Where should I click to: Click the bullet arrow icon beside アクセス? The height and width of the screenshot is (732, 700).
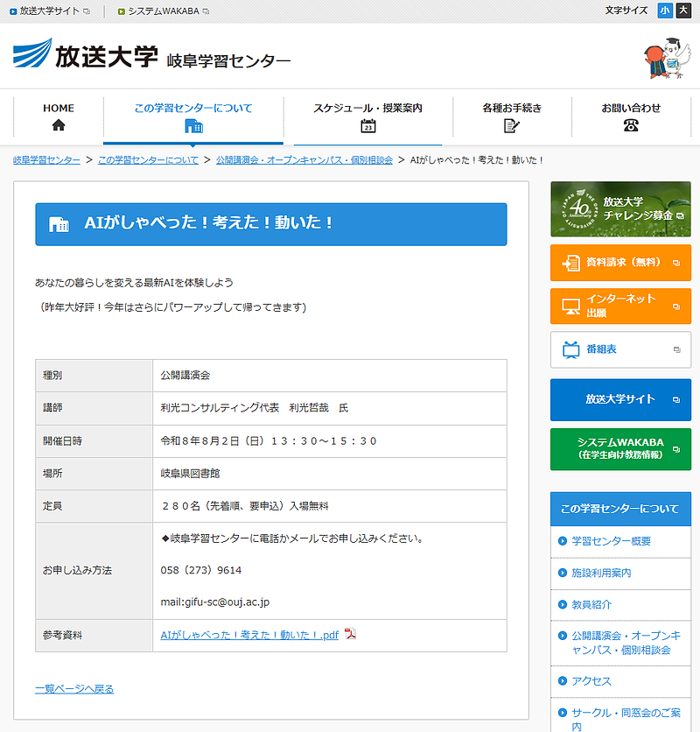(x=563, y=681)
